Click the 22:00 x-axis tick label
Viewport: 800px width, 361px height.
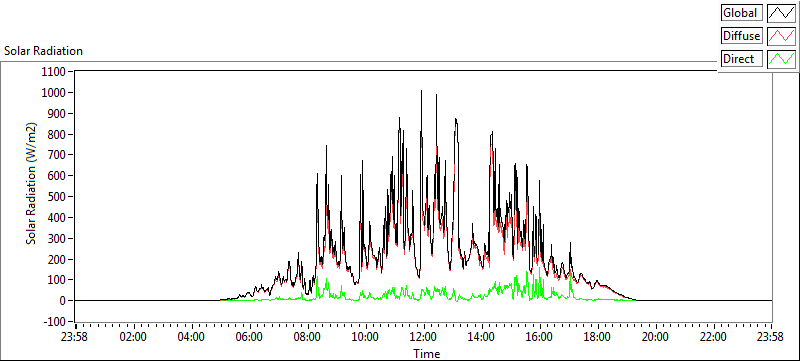(713, 337)
